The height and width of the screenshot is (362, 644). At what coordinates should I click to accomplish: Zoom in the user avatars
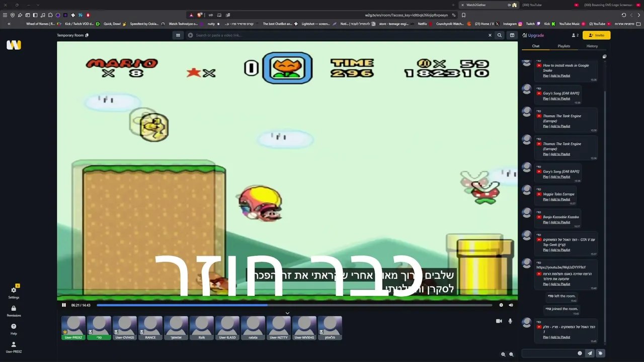503,354
